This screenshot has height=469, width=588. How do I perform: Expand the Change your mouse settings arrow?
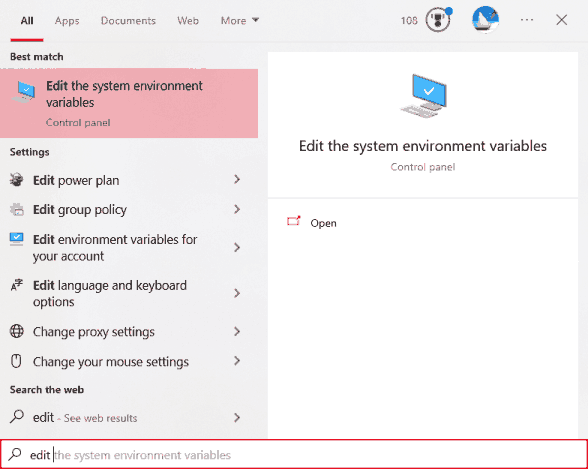[x=237, y=361]
